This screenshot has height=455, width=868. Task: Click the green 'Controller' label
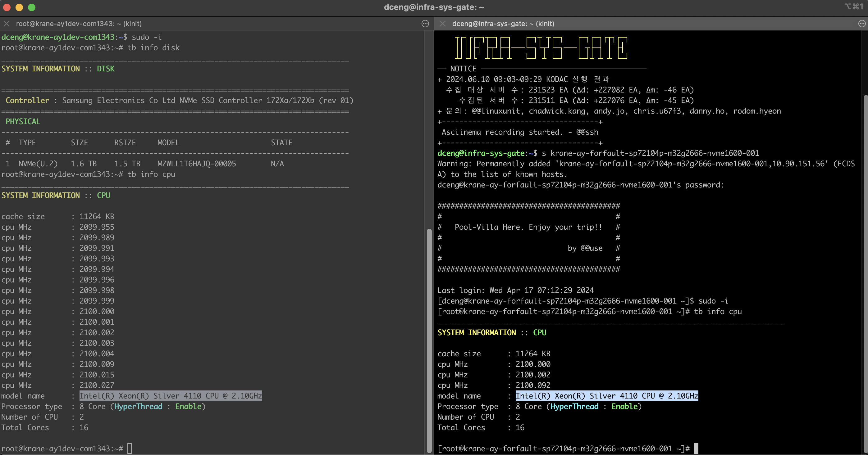tap(27, 100)
